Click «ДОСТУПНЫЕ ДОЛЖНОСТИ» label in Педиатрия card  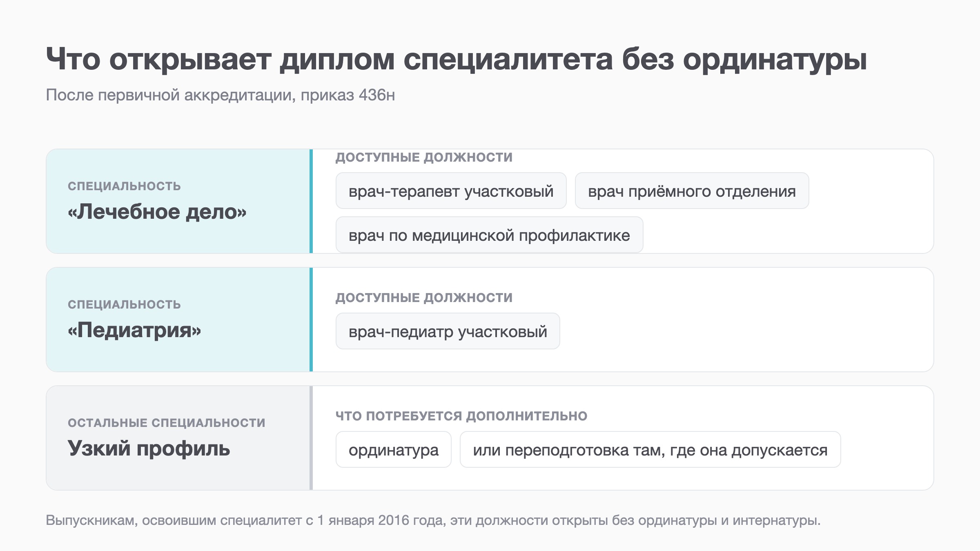click(x=424, y=298)
